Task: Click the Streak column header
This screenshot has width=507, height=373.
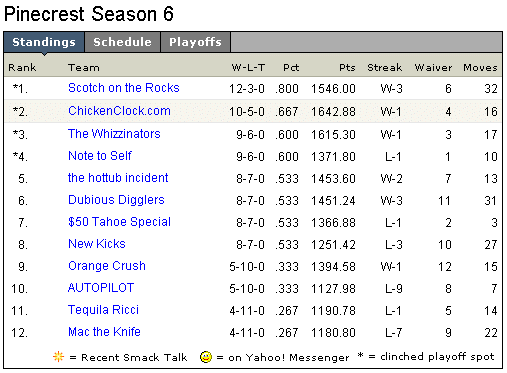Action: (x=385, y=68)
